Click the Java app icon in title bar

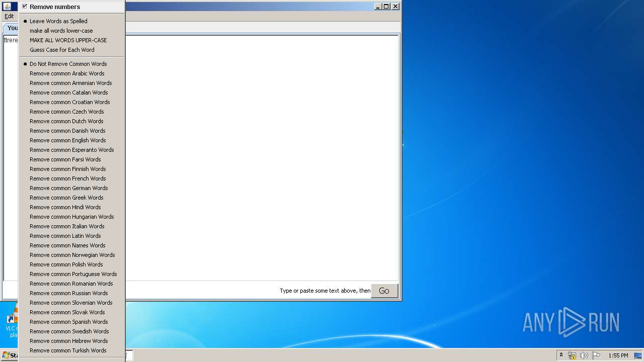[7, 6]
